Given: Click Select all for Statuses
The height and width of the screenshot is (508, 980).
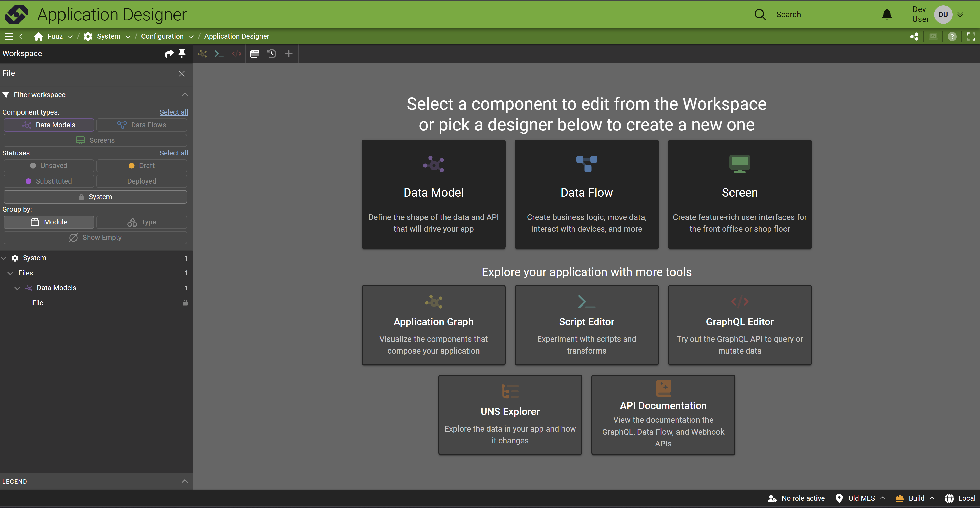Looking at the screenshot, I should click(173, 153).
